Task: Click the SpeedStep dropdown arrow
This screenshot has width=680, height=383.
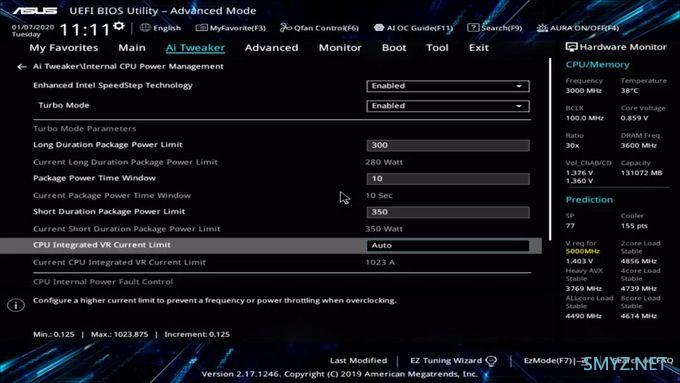Action: [519, 86]
